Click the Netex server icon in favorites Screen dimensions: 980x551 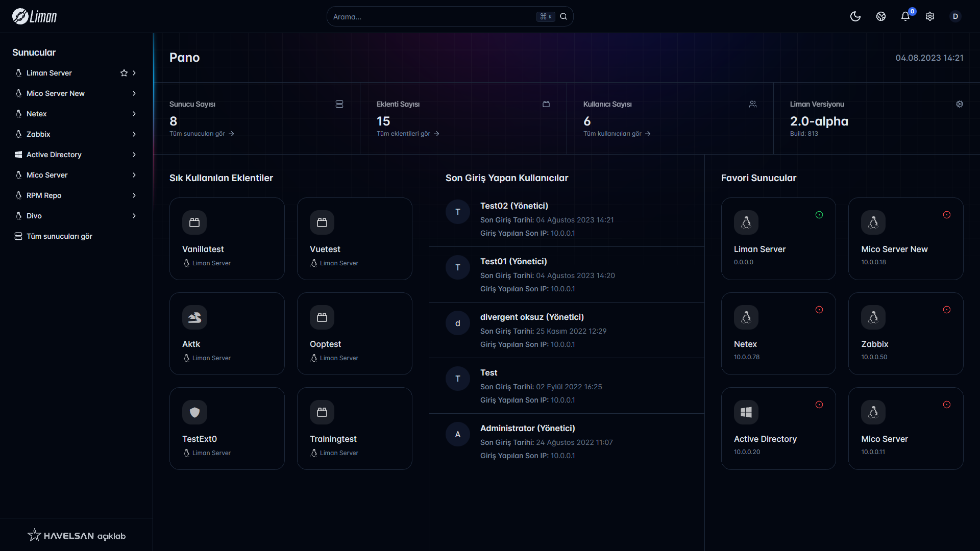[x=746, y=317]
